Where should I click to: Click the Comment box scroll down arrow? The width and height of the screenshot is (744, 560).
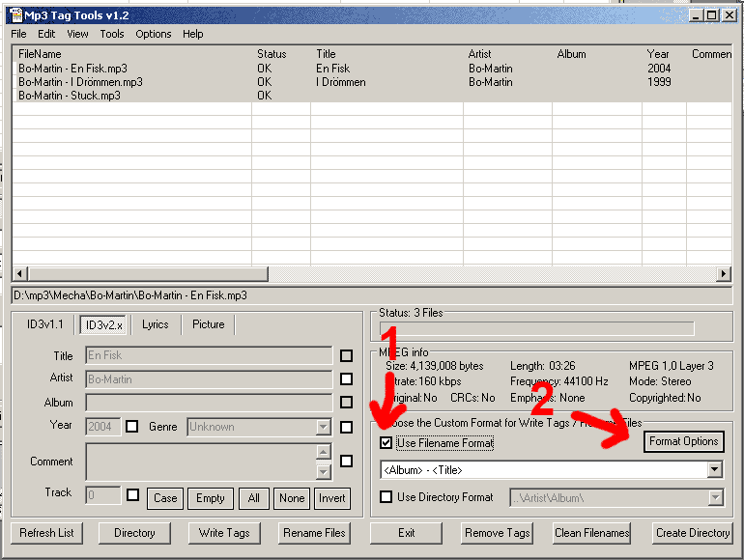point(323,472)
